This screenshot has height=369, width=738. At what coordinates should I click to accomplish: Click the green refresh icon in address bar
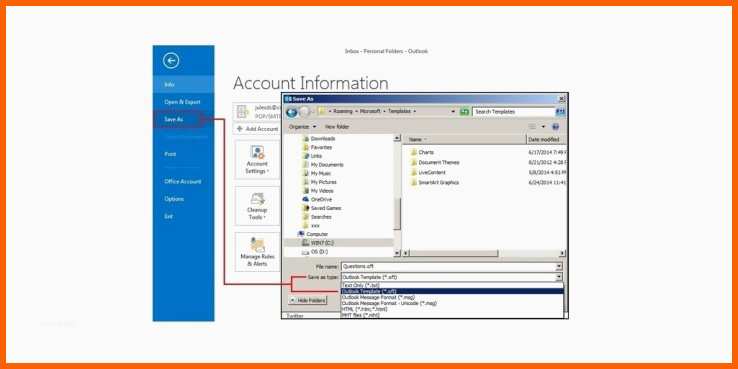pos(464,112)
